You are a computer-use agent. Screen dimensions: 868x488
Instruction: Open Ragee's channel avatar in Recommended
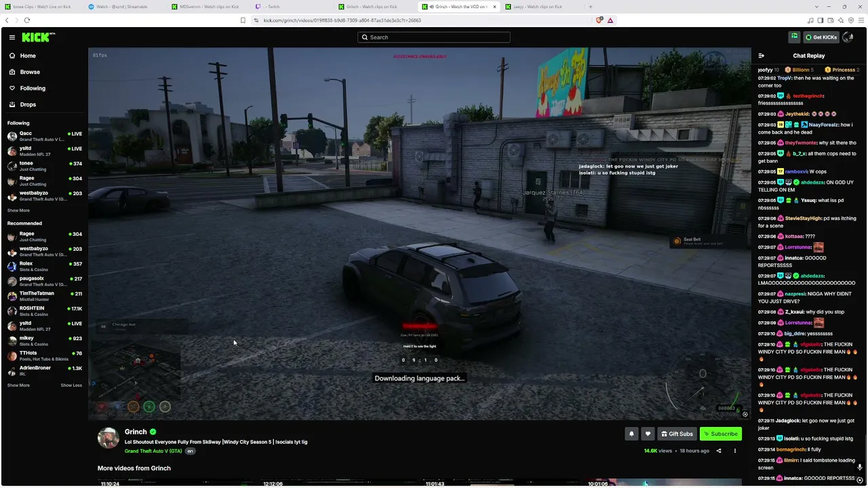click(12, 237)
